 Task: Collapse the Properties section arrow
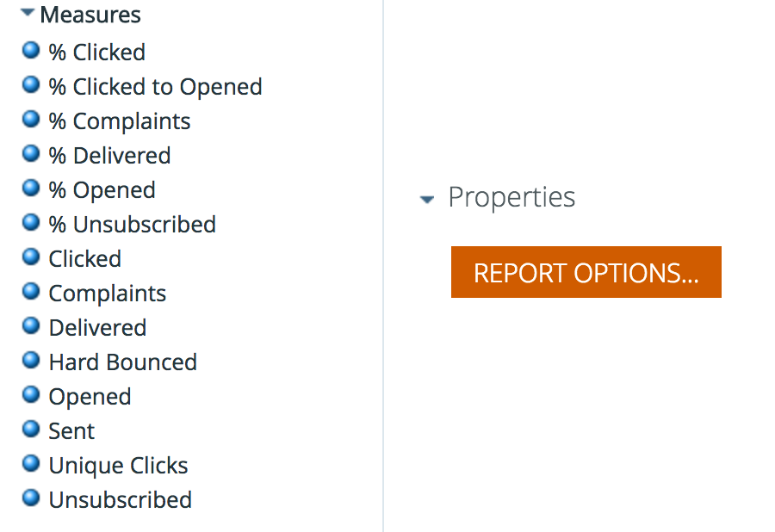tap(427, 200)
